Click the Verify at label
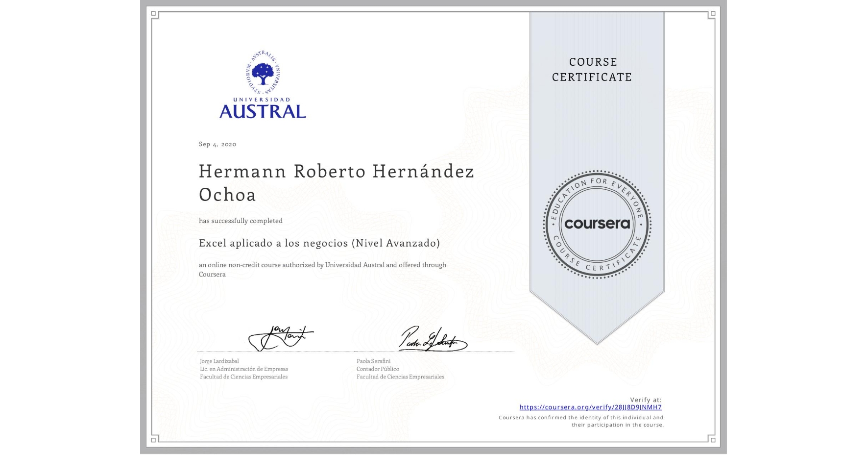The width and height of the screenshot is (868, 455). click(646, 399)
